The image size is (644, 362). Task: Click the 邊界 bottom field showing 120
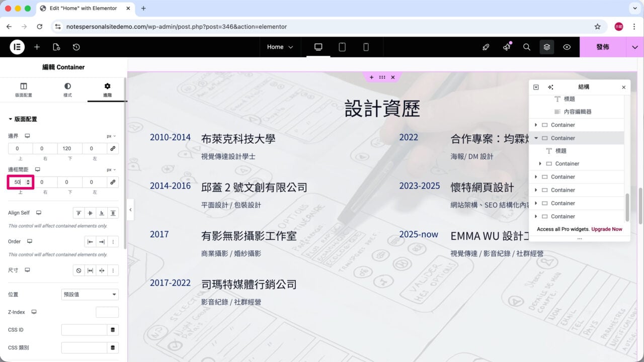tap(69, 148)
